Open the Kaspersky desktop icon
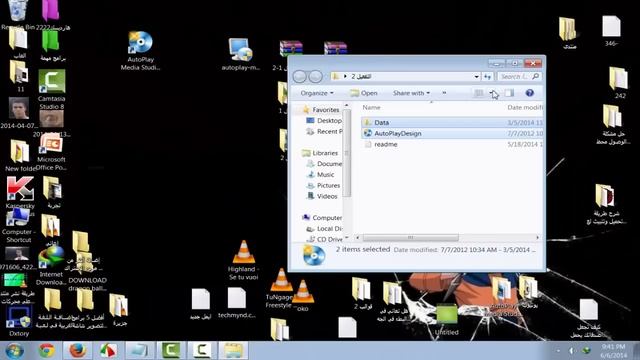 pos(20,192)
